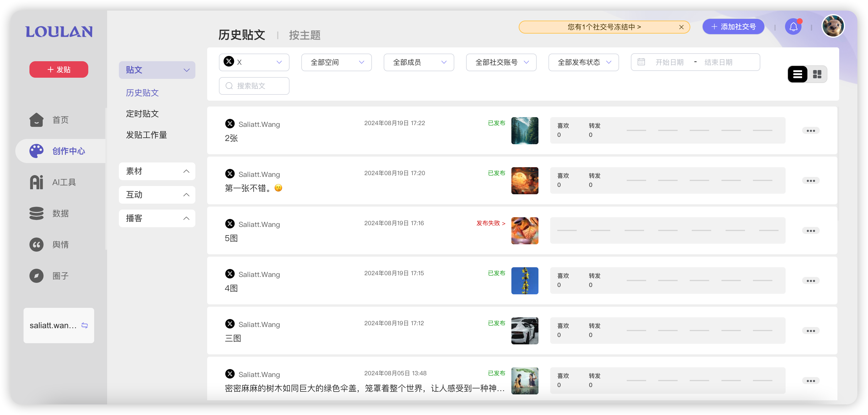Open the 圈子 compass icon
Image resolution: width=868 pixels, height=415 pixels.
(x=36, y=276)
